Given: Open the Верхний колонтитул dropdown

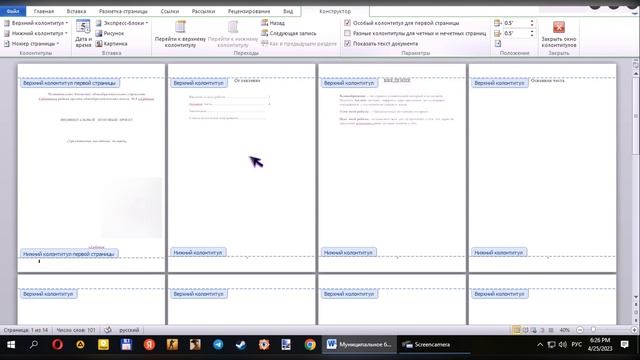Looking at the screenshot, I should tap(36, 23).
